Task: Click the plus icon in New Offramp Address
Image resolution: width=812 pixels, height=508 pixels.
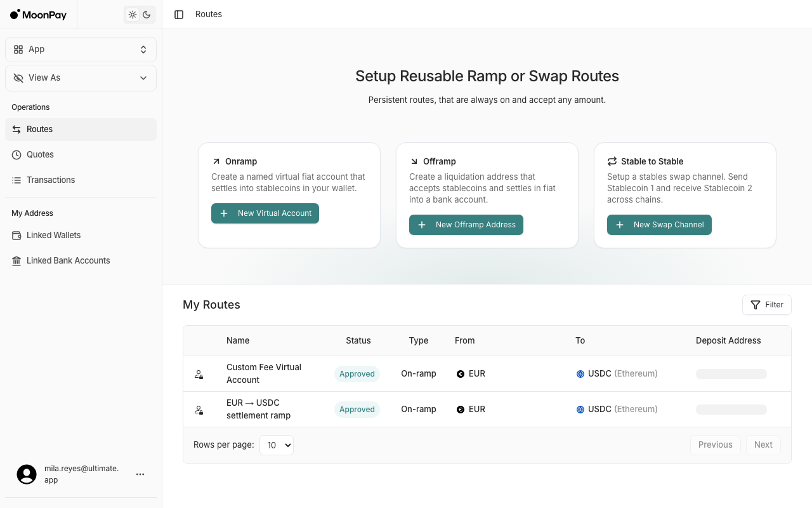Action: [x=422, y=225]
